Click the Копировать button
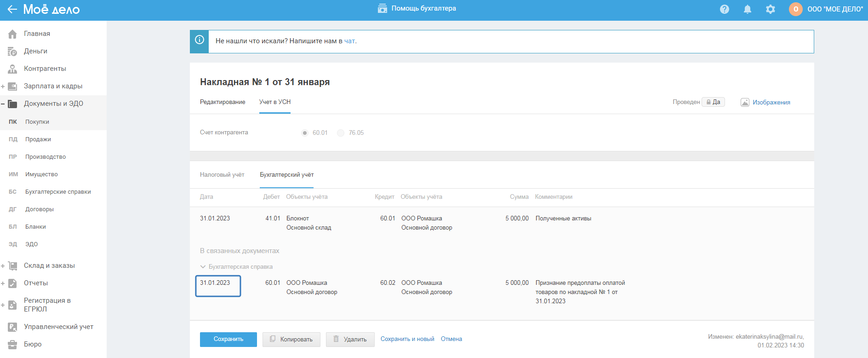This screenshot has height=358, width=868. coord(291,339)
